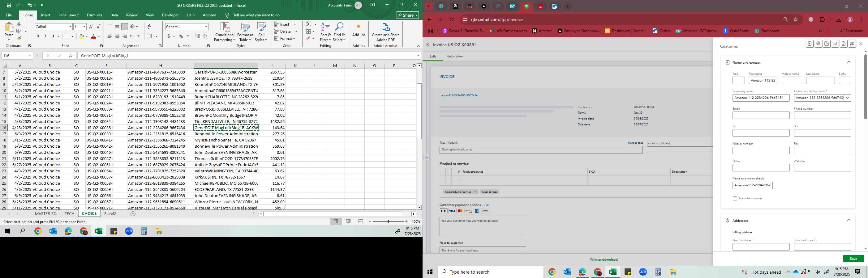Screen dimensions: 868x278
Task: Apply Italic formatting in Excel
Action: (45, 36)
